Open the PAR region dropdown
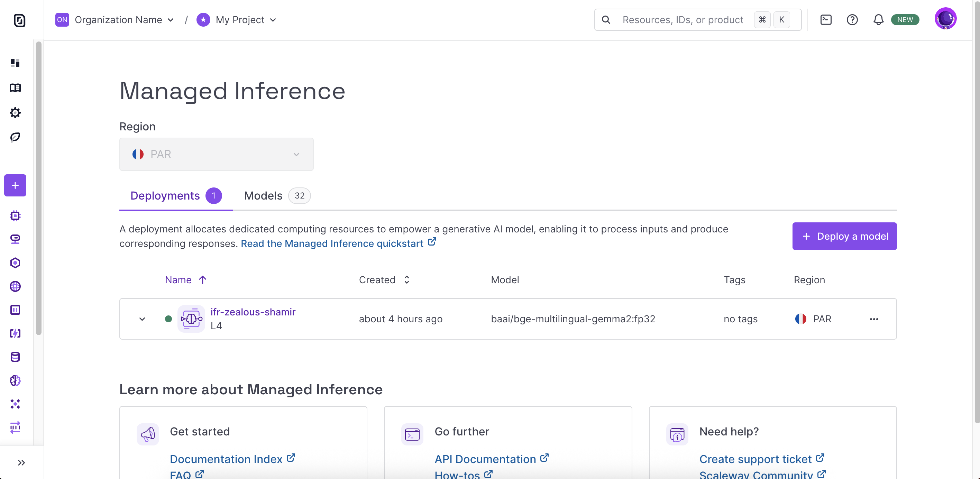This screenshot has height=479, width=980. pyautogui.click(x=217, y=154)
